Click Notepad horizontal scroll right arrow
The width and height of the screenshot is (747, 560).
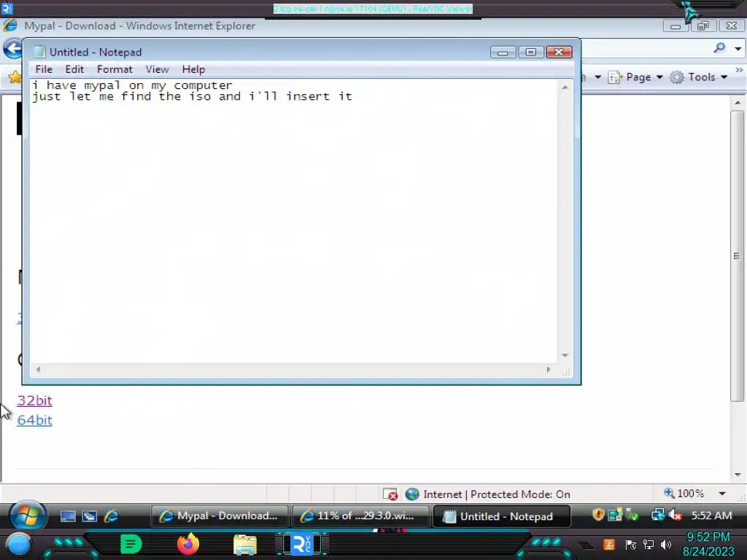549,370
